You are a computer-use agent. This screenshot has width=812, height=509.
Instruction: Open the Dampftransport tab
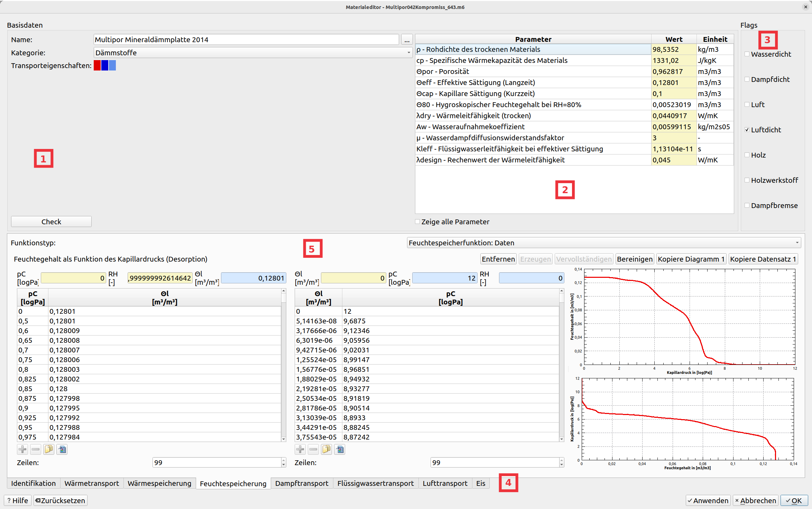tap(302, 483)
